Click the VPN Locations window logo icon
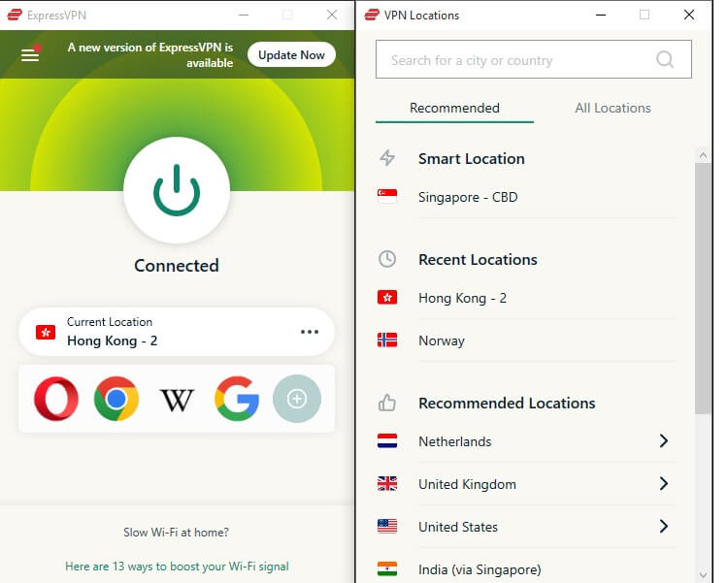Image resolution: width=728 pixels, height=583 pixels. (x=372, y=15)
